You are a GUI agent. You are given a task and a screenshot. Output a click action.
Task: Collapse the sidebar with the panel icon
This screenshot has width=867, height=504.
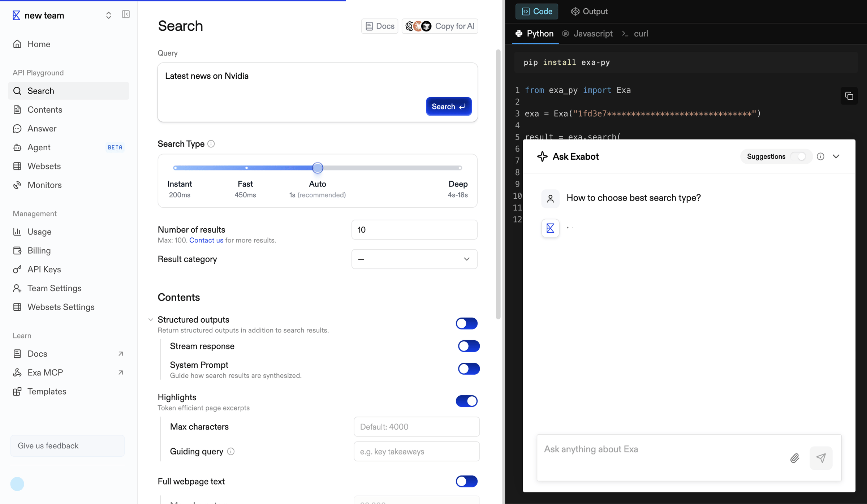tap(126, 14)
